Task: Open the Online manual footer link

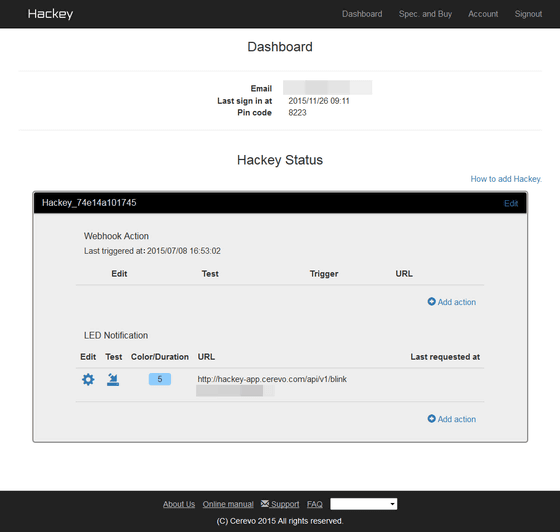Action: tap(228, 504)
